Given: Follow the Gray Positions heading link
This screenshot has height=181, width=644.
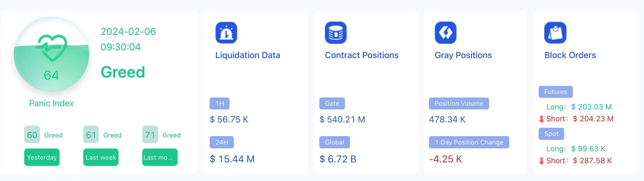Looking at the screenshot, I should click(463, 55).
